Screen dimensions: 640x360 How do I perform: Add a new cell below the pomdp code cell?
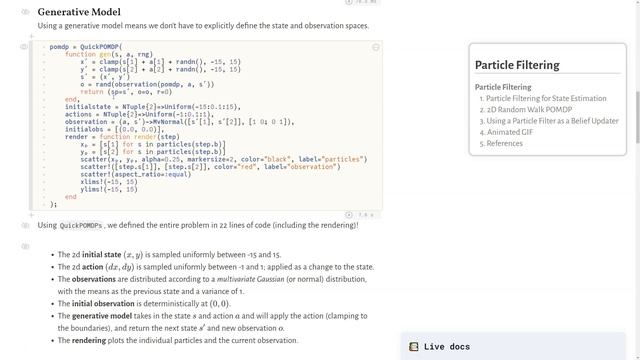[32, 215]
